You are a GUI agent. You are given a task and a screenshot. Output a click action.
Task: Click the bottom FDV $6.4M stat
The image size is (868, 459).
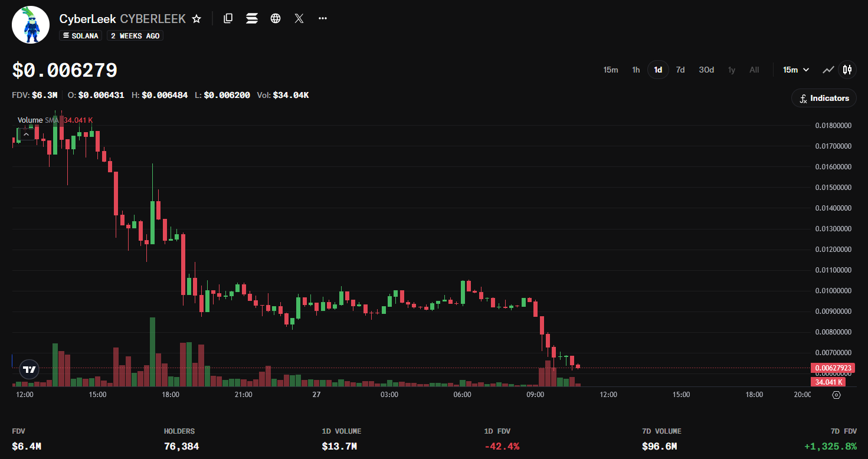coord(27,440)
